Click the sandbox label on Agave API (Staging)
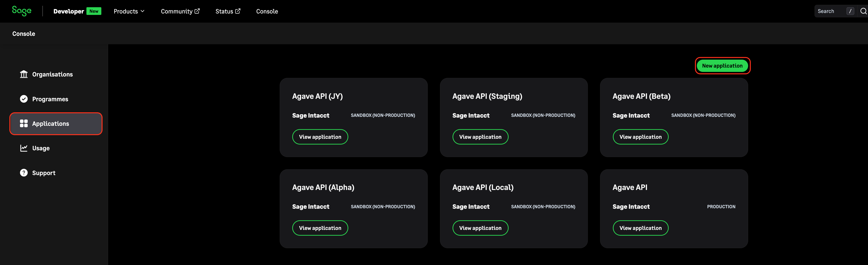The height and width of the screenshot is (265, 868). pyautogui.click(x=543, y=115)
